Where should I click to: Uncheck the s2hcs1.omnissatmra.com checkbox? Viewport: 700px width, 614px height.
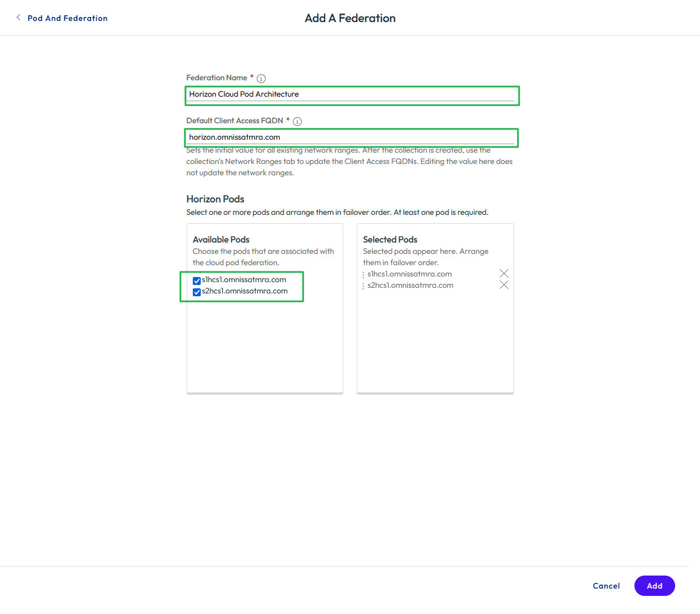197,292
